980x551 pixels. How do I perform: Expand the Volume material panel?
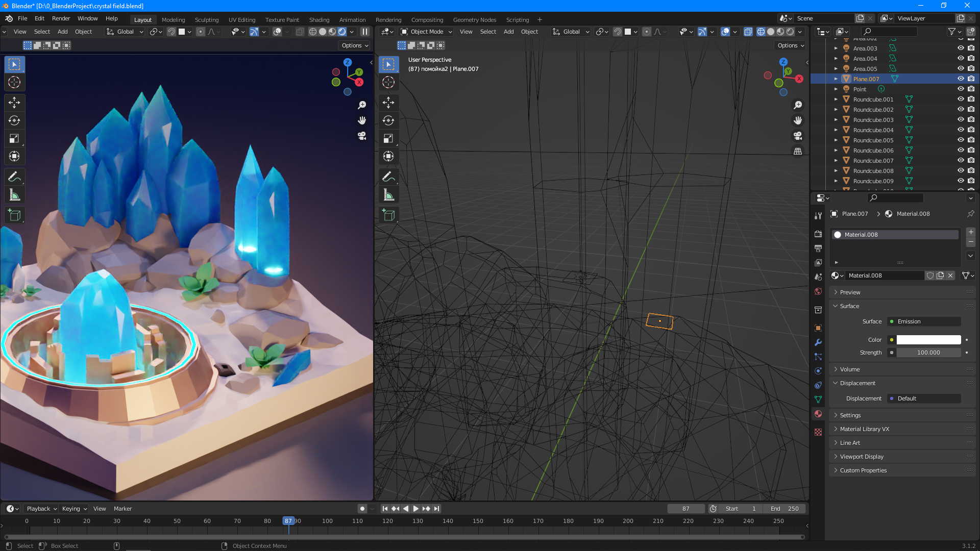(850, 369)
